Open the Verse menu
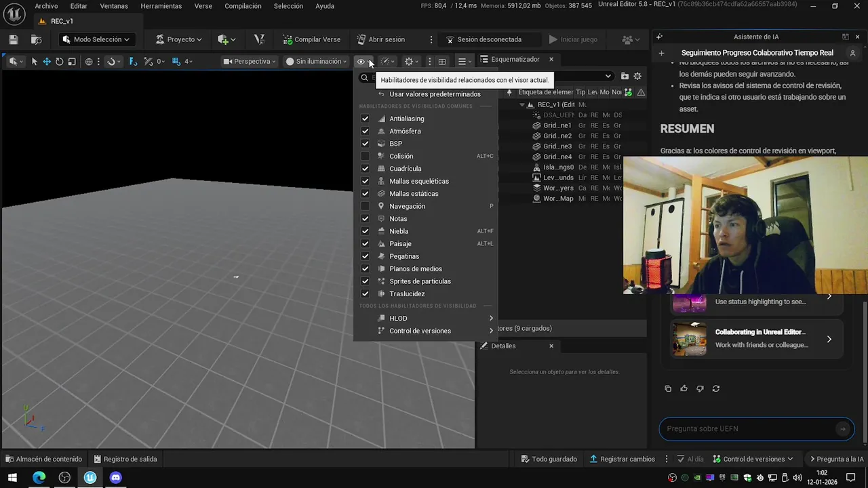The image size is (868, 488). tap(203, 6)
